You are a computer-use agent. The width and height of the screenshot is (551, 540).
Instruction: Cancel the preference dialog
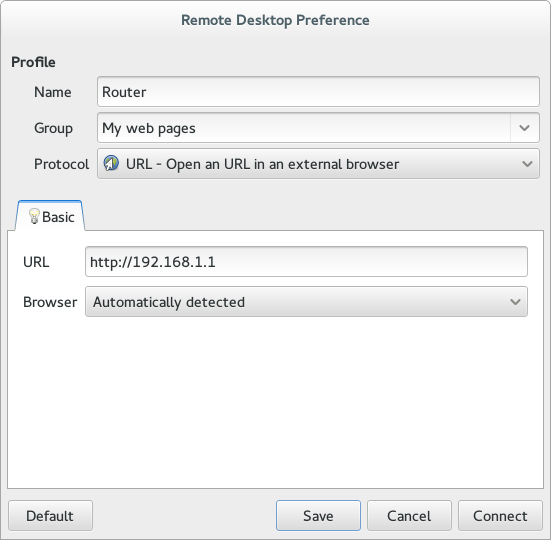point(409,515)
